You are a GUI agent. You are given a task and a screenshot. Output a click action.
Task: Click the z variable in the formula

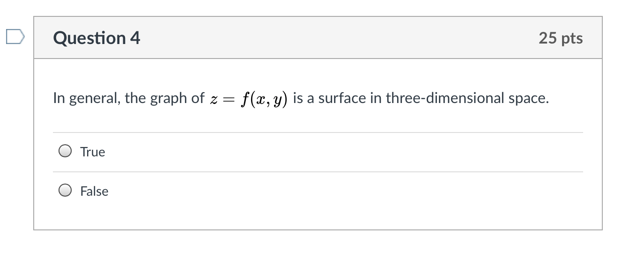(x=214, y=99)
